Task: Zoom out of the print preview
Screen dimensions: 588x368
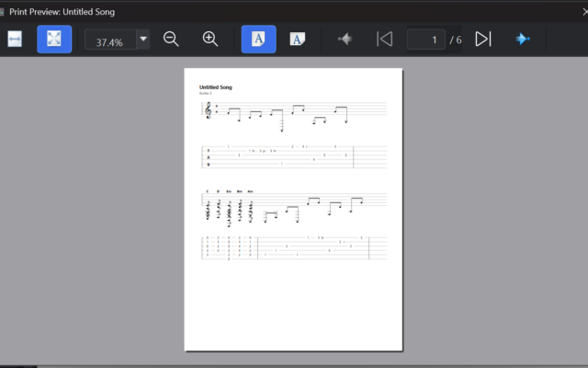Action: (x=171, y=39)
